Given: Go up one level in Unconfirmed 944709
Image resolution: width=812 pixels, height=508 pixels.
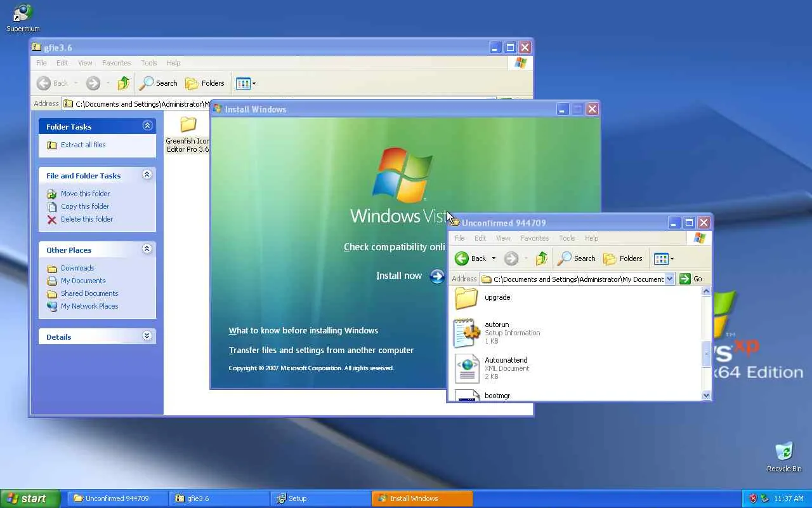Looking at the screenshot, I should tap(541, 258).
